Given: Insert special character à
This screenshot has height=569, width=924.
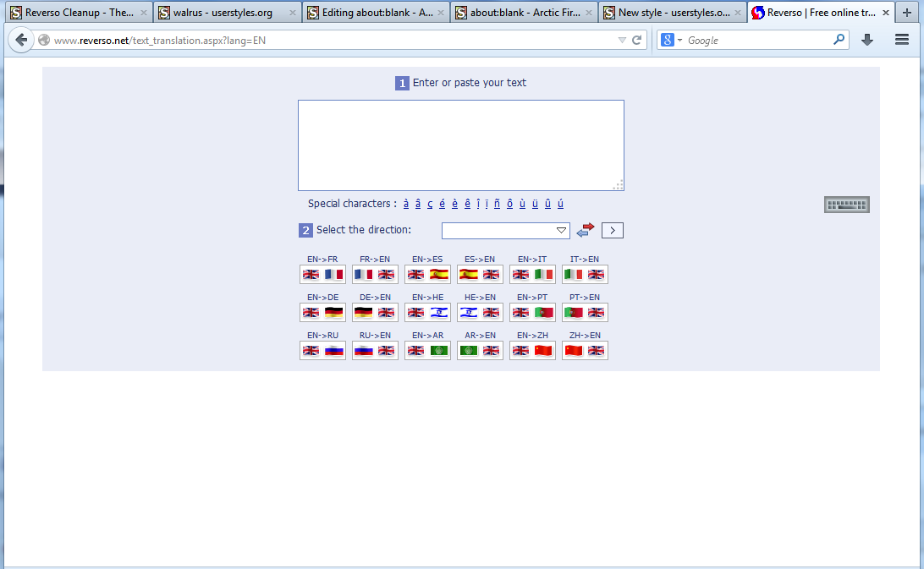Looking at the screenshot, I should (x=406, y=204).
